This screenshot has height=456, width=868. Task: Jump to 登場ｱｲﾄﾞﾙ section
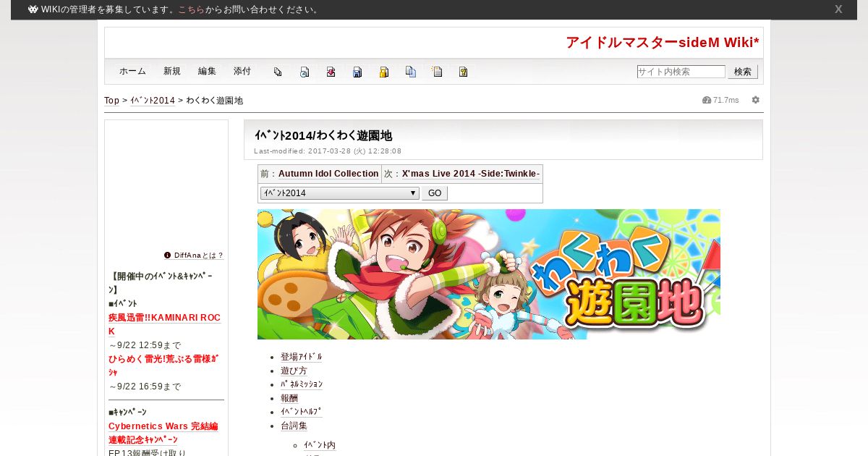301,357
